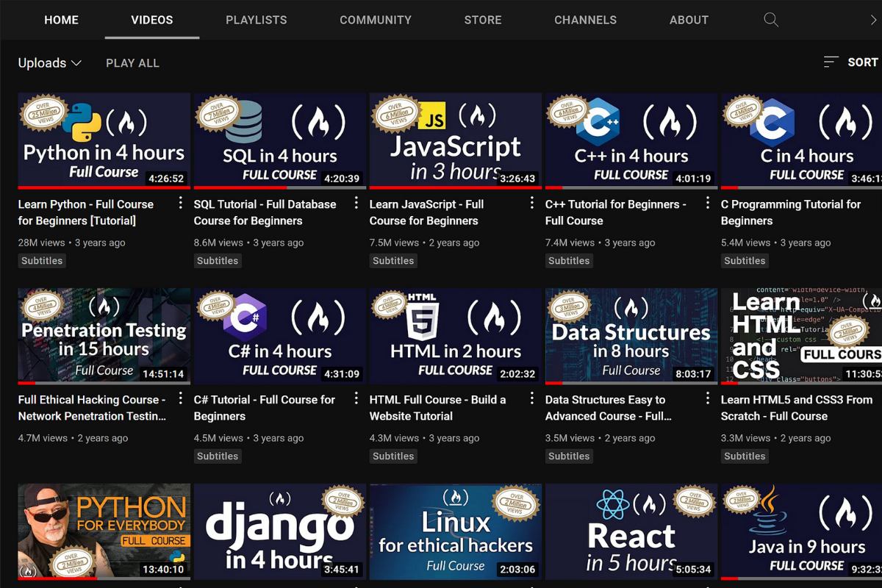Open the Sort filter icon

point(831,62)
